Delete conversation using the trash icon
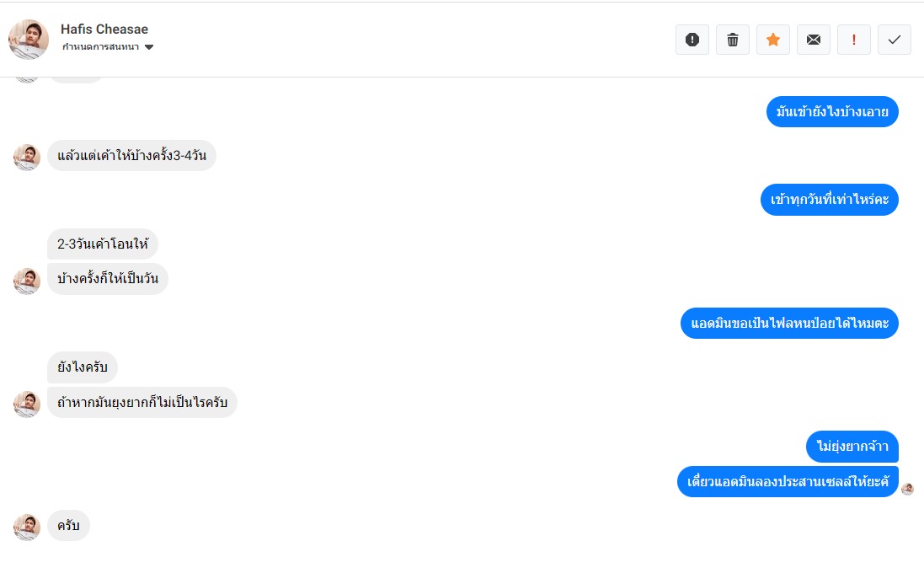Image resolution: width=924 pixels, height=568 pixels. 733,40
